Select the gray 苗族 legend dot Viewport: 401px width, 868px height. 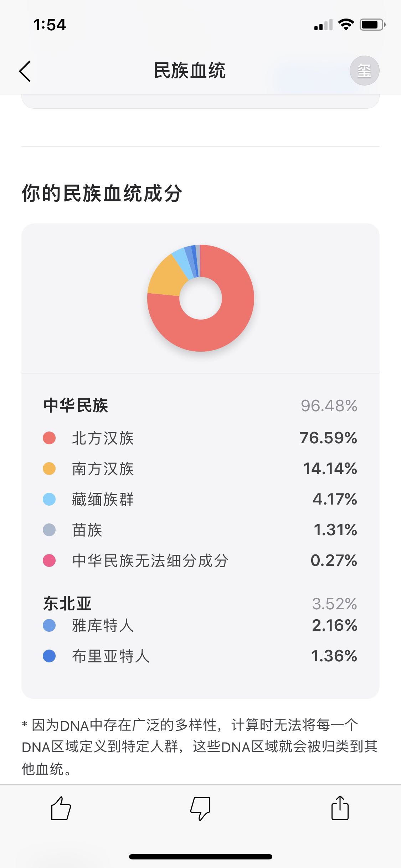(49, 530)
